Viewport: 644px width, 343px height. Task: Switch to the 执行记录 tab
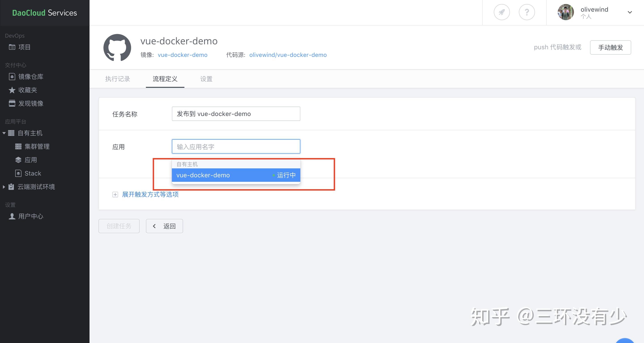(117, 79)
